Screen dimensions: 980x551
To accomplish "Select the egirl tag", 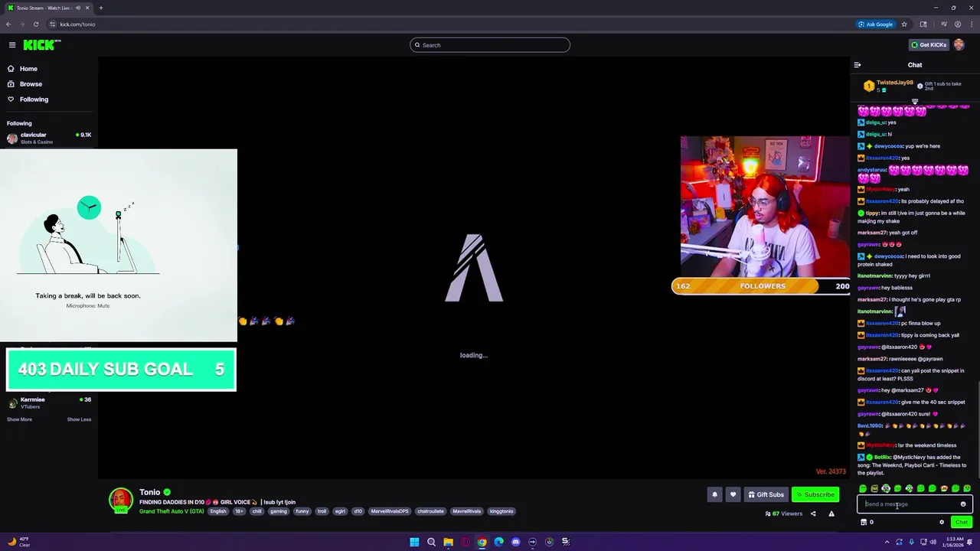I will [341, 511].
